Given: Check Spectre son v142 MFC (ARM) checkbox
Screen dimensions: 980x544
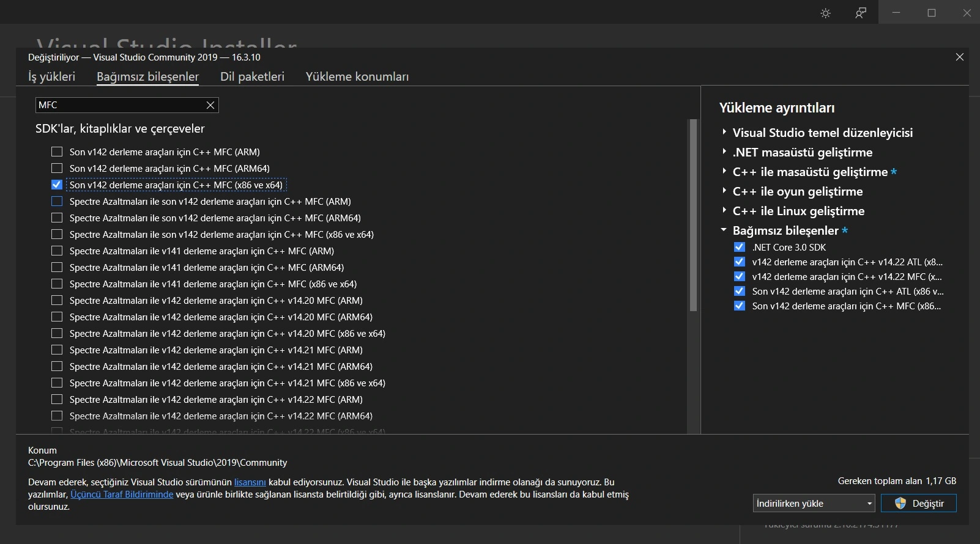Looking at the screenshot, I should coord(57,201).
